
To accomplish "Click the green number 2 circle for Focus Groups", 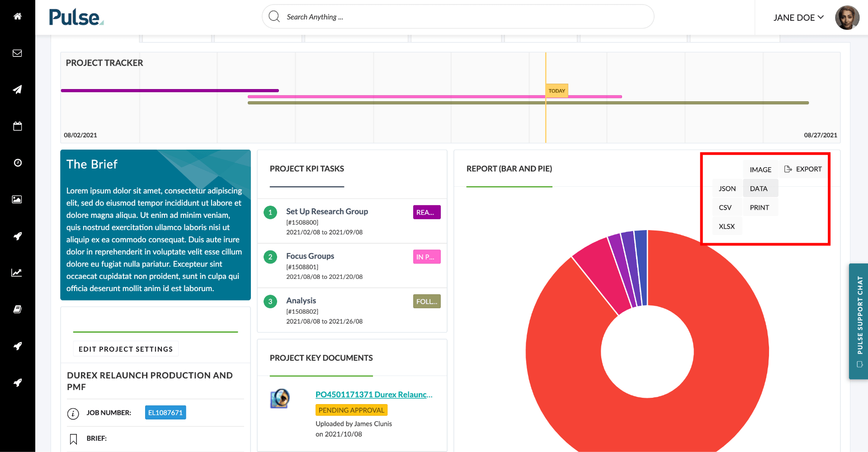I will coord(270,257).
